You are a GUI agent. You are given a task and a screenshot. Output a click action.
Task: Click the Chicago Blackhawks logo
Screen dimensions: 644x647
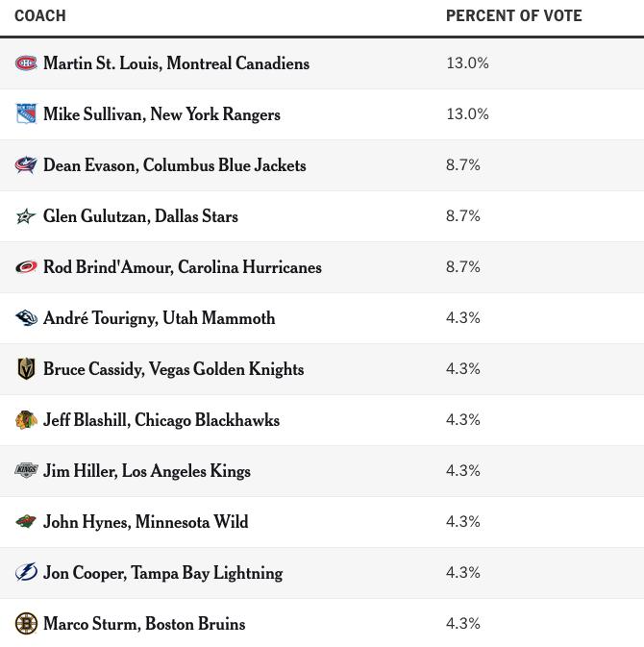pyautogui.click(x=26, y=420)
